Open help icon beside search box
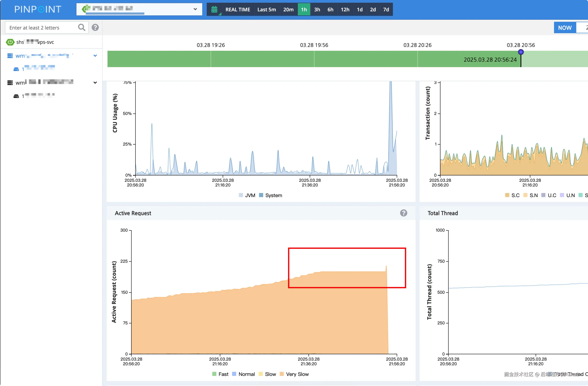Image resolution: width=588 pixels, height=386 pixels. pos(95,27)
